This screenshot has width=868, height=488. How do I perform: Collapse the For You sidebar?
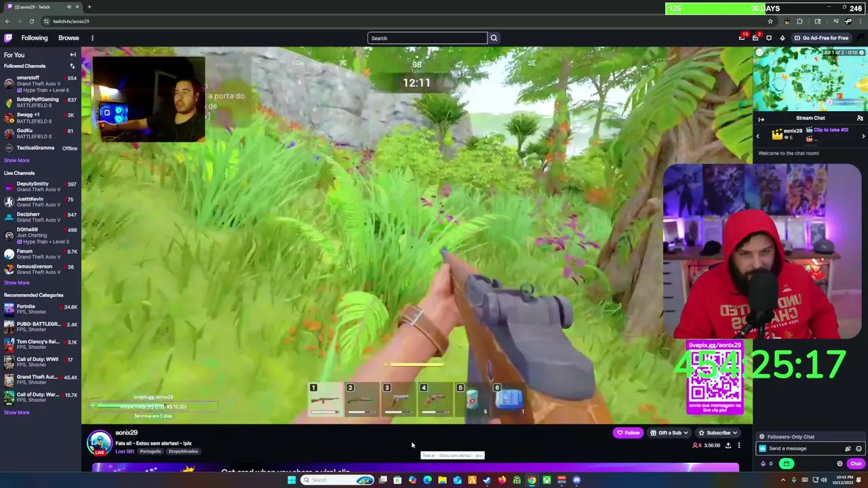73,55
